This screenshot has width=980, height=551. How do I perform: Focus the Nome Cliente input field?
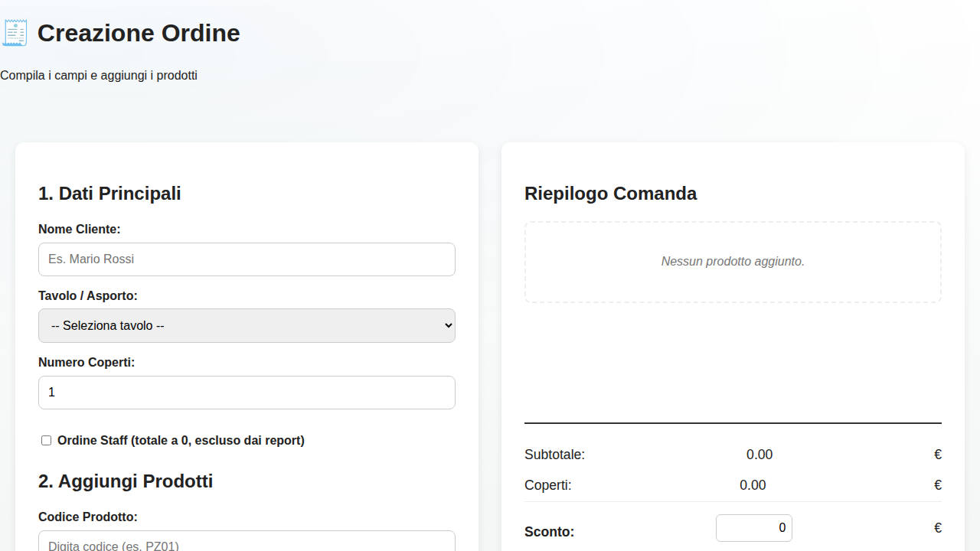[x=247, y=259]
